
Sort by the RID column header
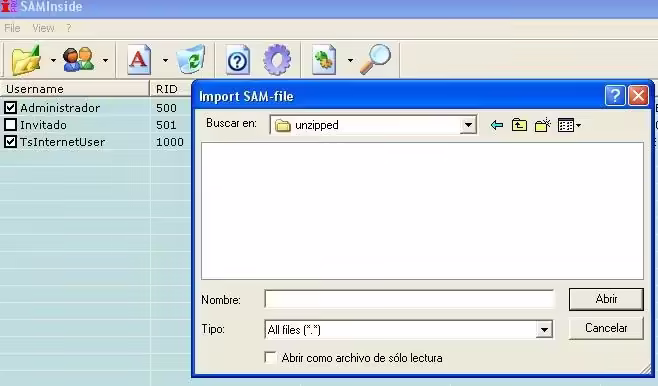(170, 89)
